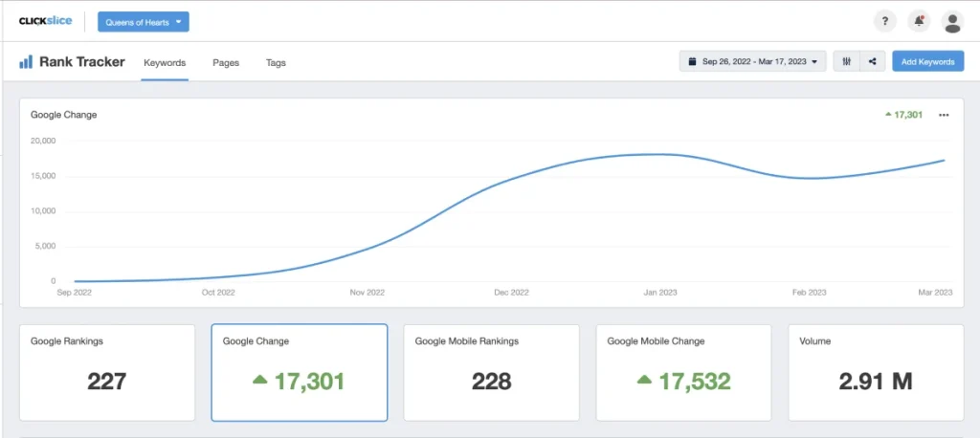This screenshot has width=980, height=438.
Task: Click the ClickSlice logo
Action: (45, 21)
